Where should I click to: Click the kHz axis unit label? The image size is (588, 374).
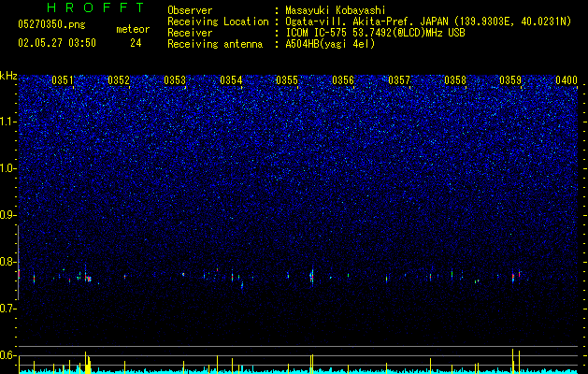tap(8, 76)
